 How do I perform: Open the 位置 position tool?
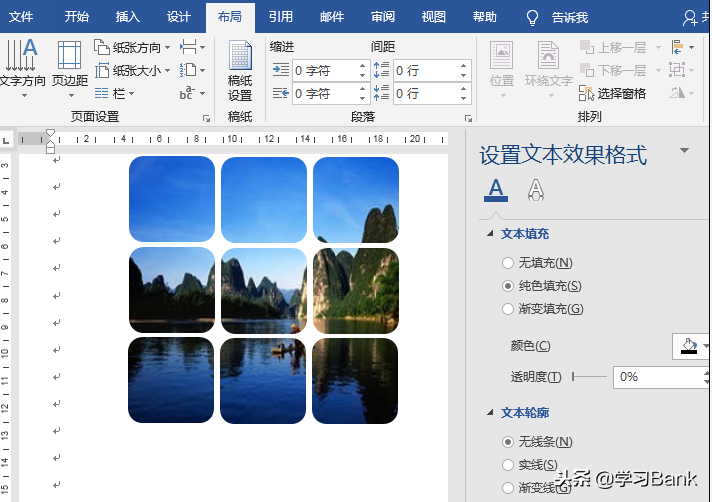[x=502, y=69]
